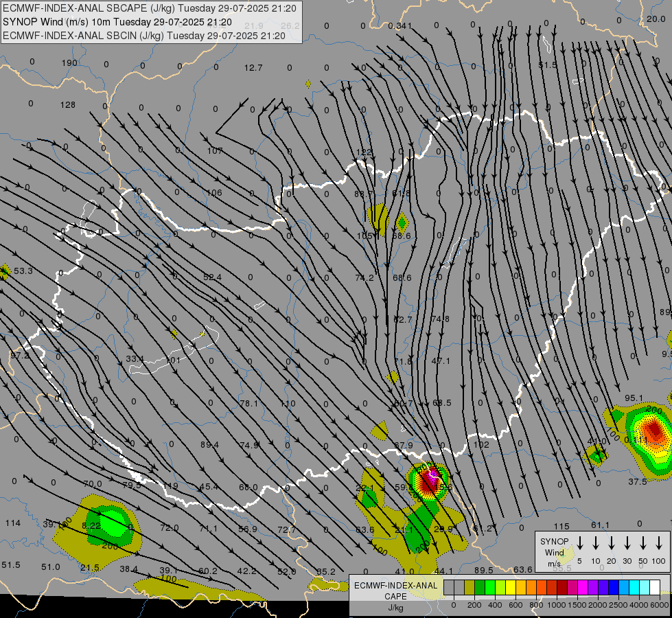Click the map value 8.22
The image size is (672, 618).
coord(91,526)
